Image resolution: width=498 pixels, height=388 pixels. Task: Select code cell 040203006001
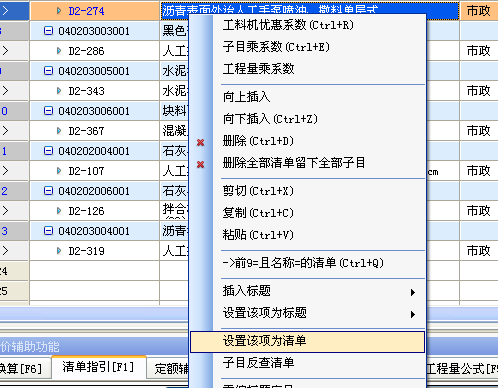94,111
